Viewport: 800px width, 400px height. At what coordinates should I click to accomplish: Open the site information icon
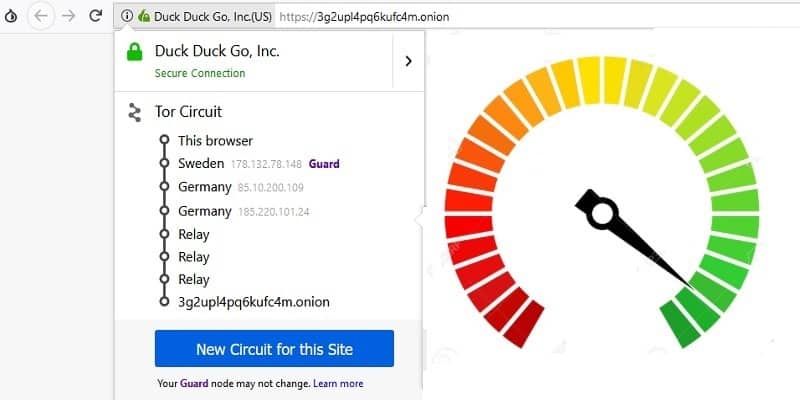click(x=127, y=16)
